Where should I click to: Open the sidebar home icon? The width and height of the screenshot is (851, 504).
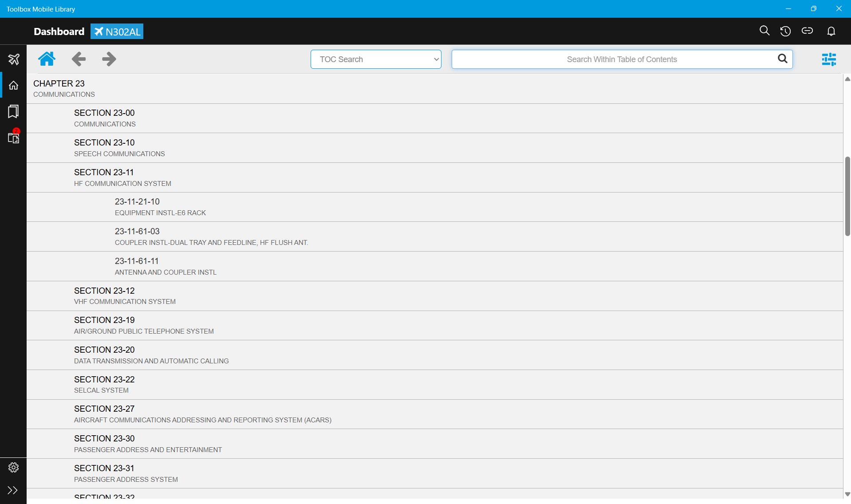click(x=13, y=85)
